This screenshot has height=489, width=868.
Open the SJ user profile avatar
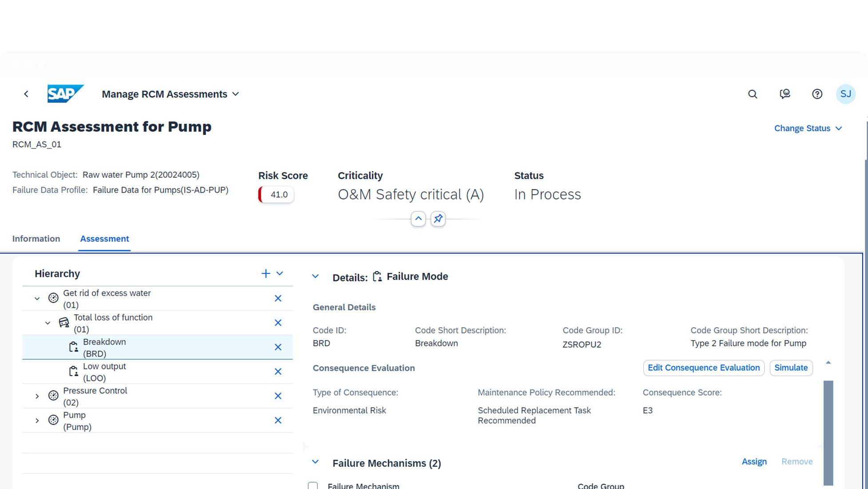pos(845,94)
